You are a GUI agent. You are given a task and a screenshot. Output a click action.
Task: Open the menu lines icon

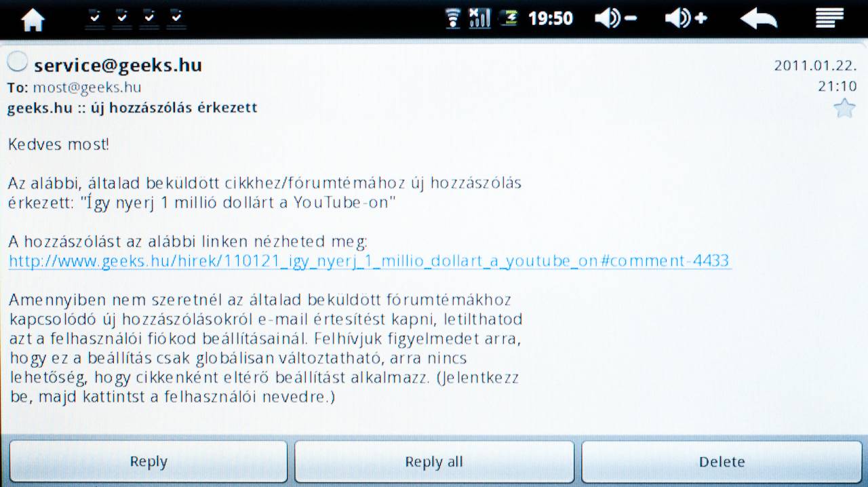tap(829, 18)
